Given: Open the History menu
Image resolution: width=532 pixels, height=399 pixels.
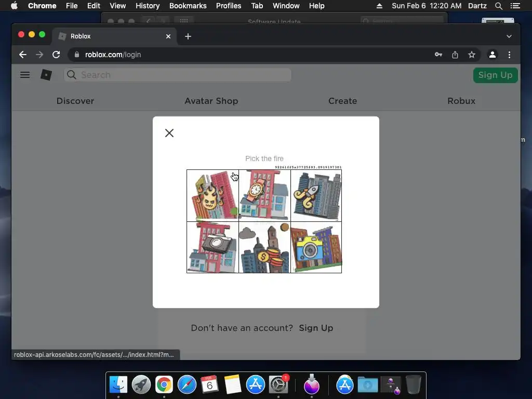Looking at the screenshot, I should tap(148, 6).
